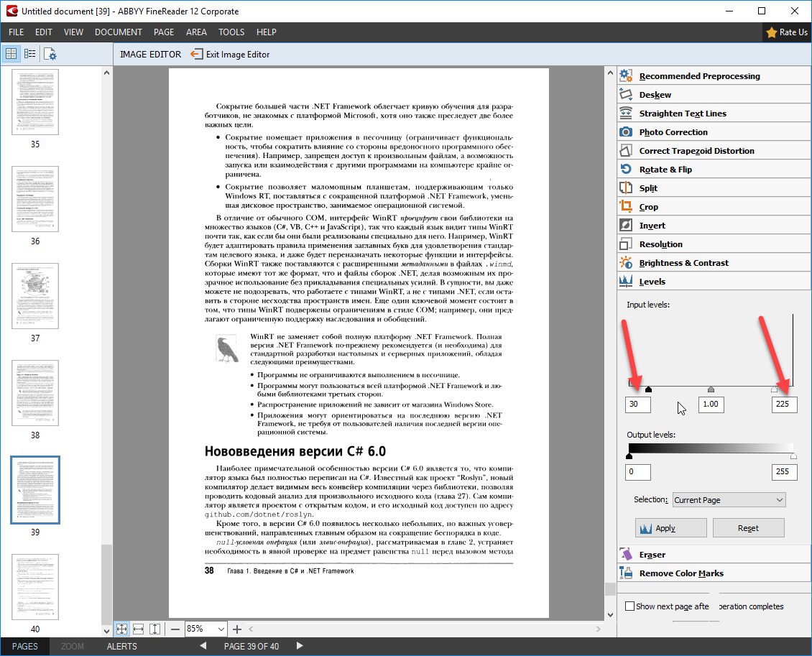Open the VIEW menu

[x=73, y=32]
